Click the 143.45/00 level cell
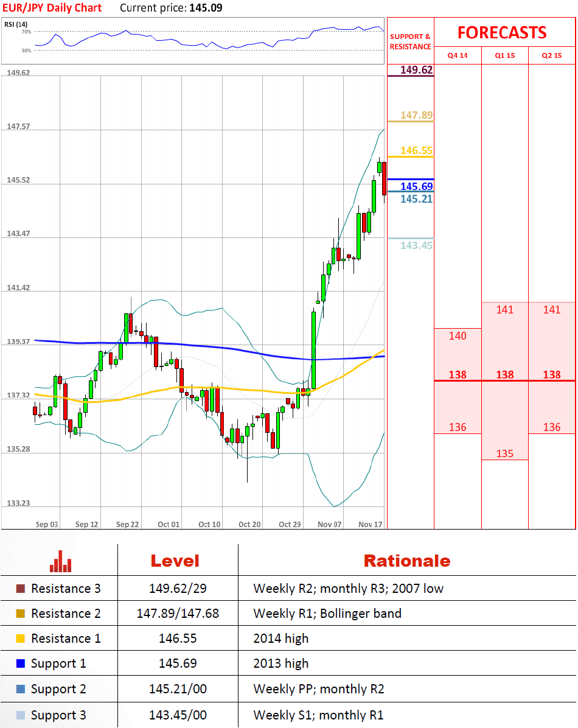Viewport: 578px width, 728px height. coord(178,715)
